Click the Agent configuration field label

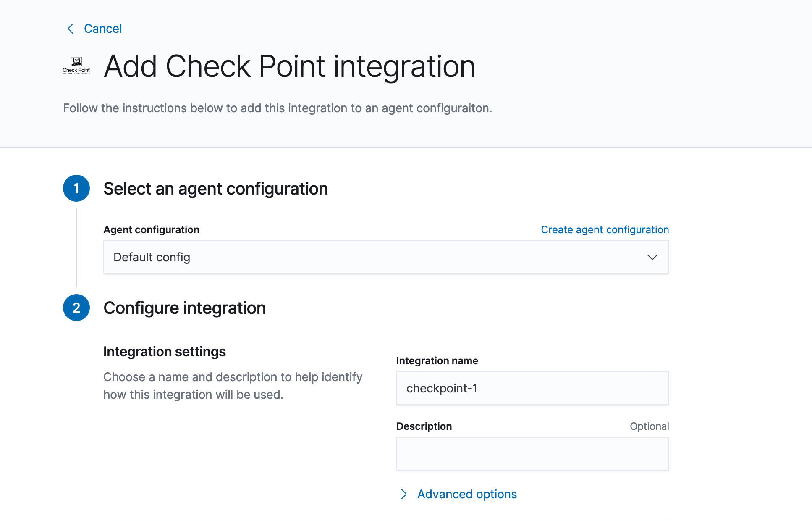tap(151, 229)
